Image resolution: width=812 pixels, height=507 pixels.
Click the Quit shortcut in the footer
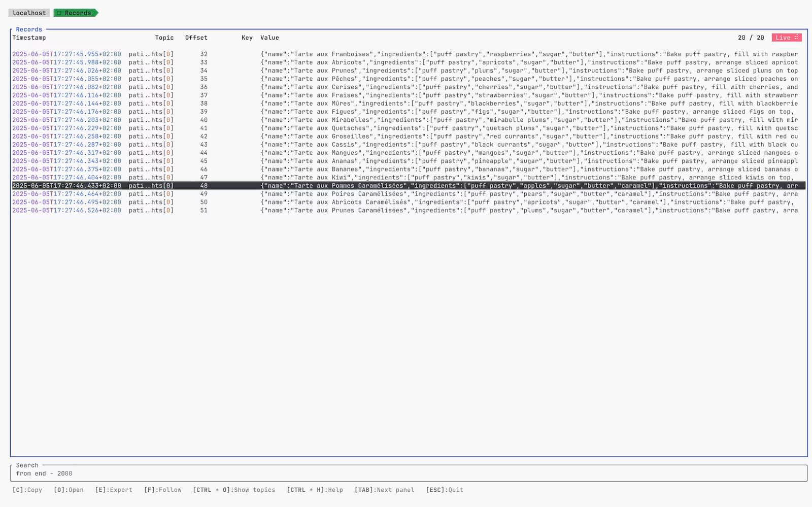[444, 490]
